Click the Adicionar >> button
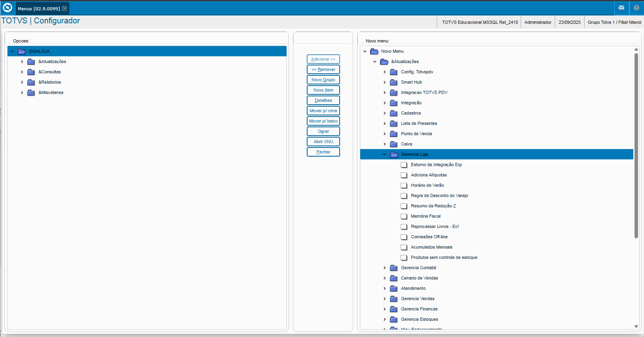This screenshot has height=337, width=644. click(x=323, y=59)
